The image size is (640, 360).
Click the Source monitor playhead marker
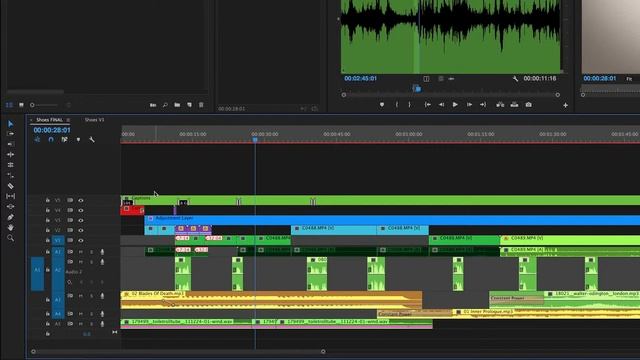[417, 88]
